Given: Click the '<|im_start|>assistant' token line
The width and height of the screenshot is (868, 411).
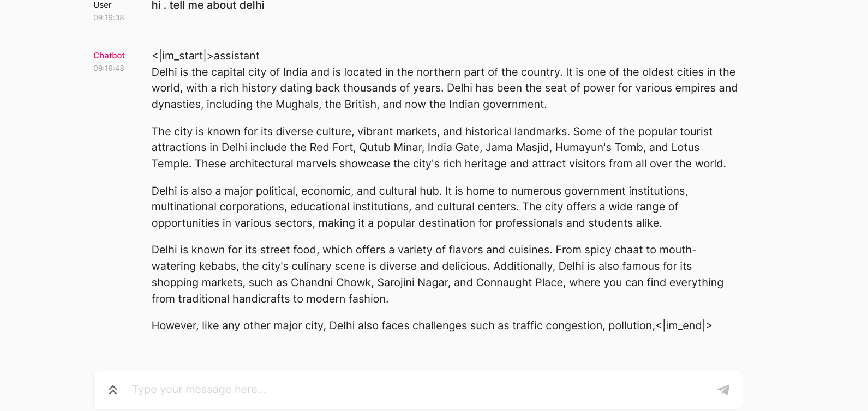Looking at the screenshot, I should pos(206,56).
